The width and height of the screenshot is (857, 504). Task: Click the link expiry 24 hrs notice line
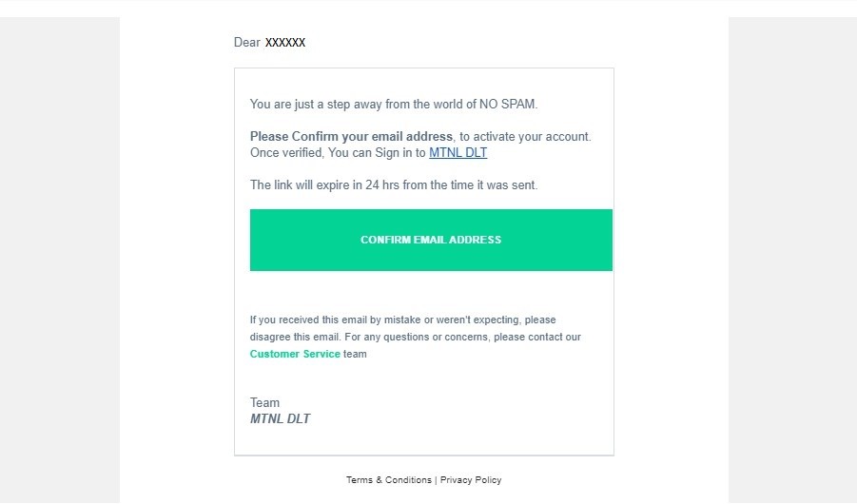click(394, 184)
